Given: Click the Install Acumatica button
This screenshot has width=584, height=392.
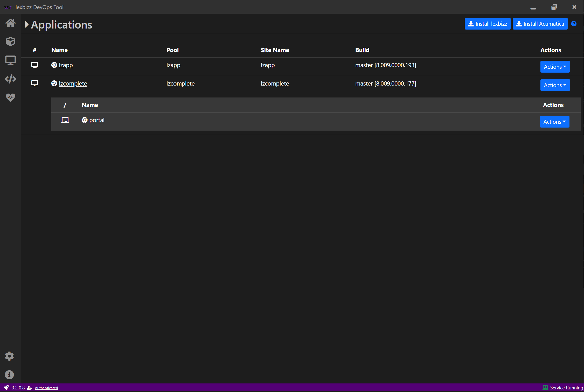Looking at the screenshot, I should (x=540, y=24).
